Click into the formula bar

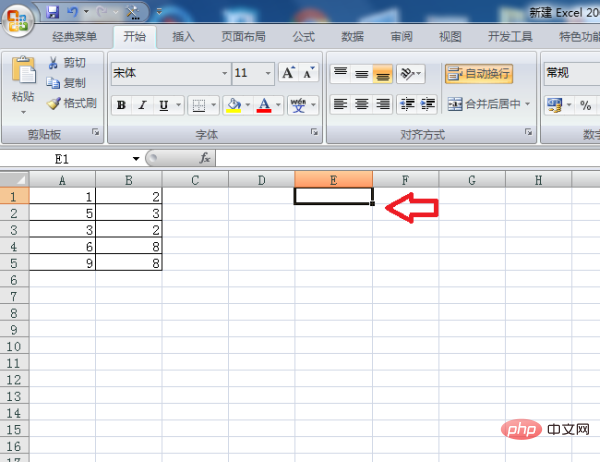click(408, 158)
